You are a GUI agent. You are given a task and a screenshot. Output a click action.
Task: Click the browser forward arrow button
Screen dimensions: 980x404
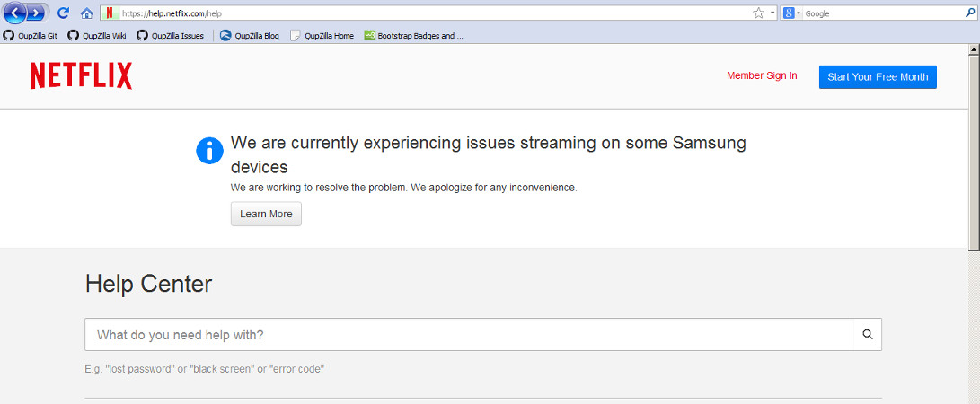[x=36, y=13]
